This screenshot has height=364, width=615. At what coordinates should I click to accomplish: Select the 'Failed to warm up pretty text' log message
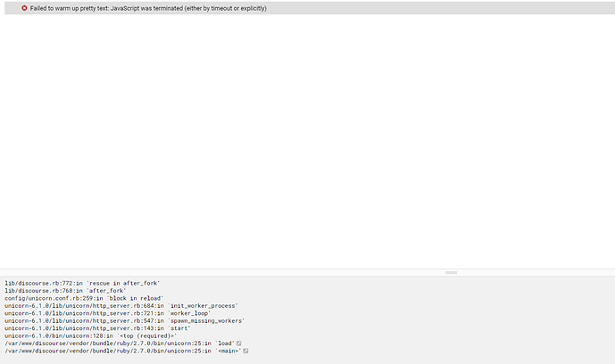click(148, 8)
